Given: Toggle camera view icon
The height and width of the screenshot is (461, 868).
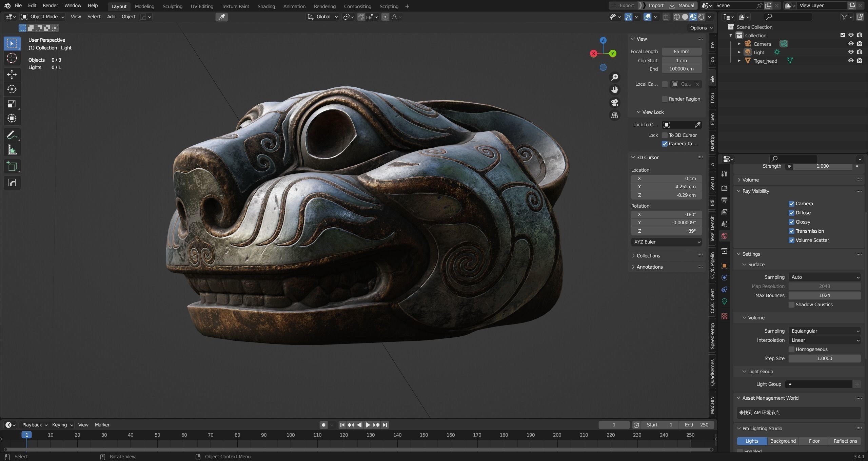Looking at the screenshot, I should coord(614,103).
